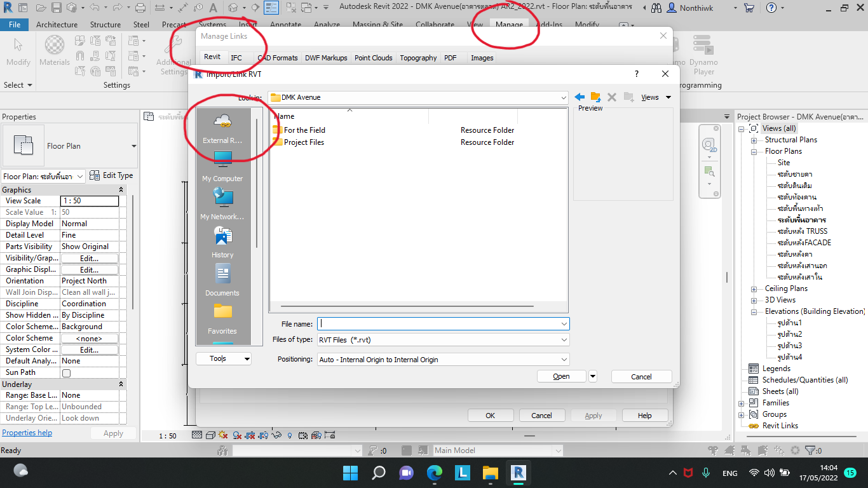Click the Up One Level blue arrow
This screenshot has height=488, width=868.
coord(579,97)
